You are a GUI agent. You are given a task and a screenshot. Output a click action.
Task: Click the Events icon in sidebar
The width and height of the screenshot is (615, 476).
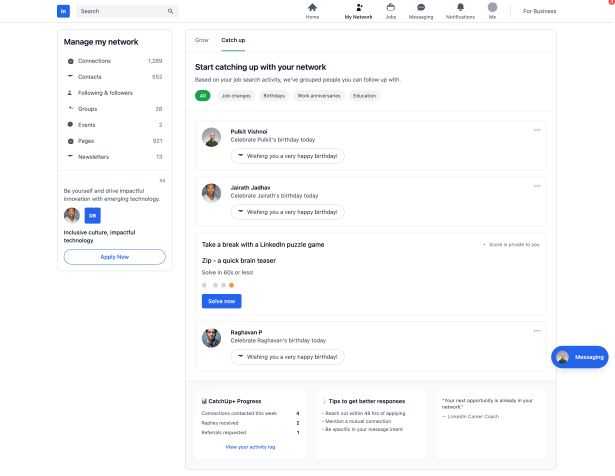click(71, 124)
